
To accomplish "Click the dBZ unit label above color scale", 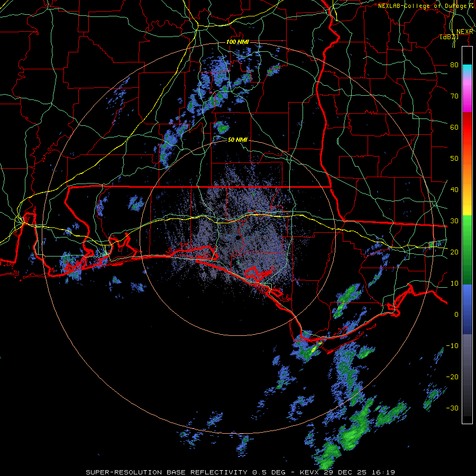I will tap(449, 37).
